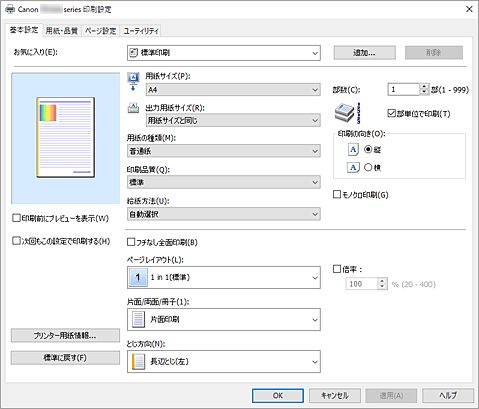Screen dimensions: 479x409
Task: Open the ユーティリティ tab
Action: click(141, 31)
